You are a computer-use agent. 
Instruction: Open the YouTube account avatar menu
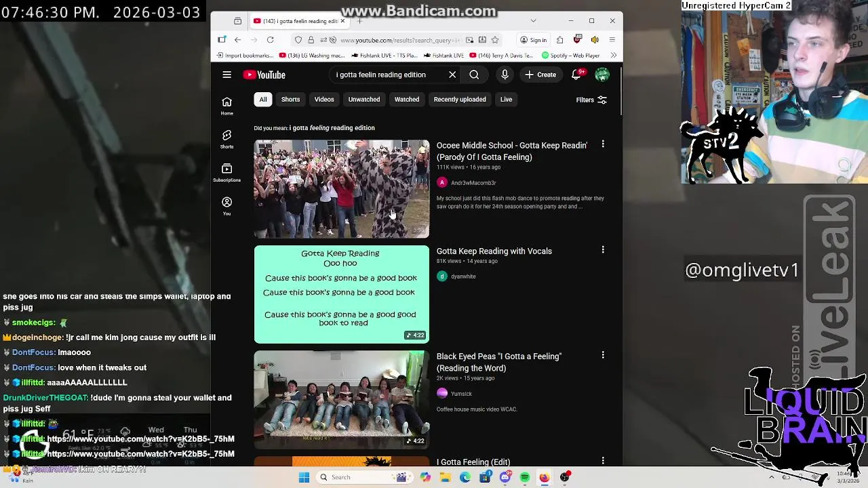(x=602, y=75)
